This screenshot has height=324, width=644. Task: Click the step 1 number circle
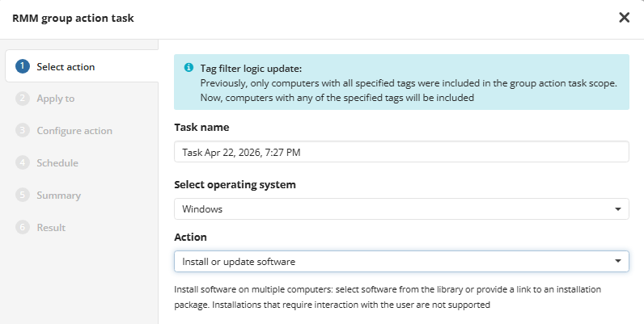tap(23, 66)
